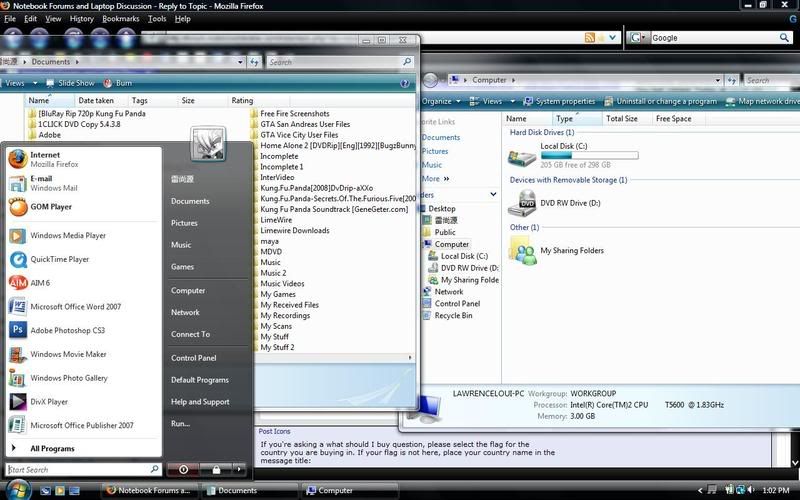800x500 pixels.
Task: Open Windows Mail E-mail in Start menu
Action: (84, 183)
